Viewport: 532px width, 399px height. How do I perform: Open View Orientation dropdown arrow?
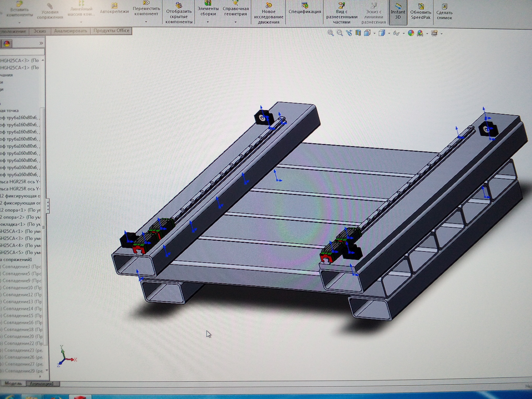(374, 34)
